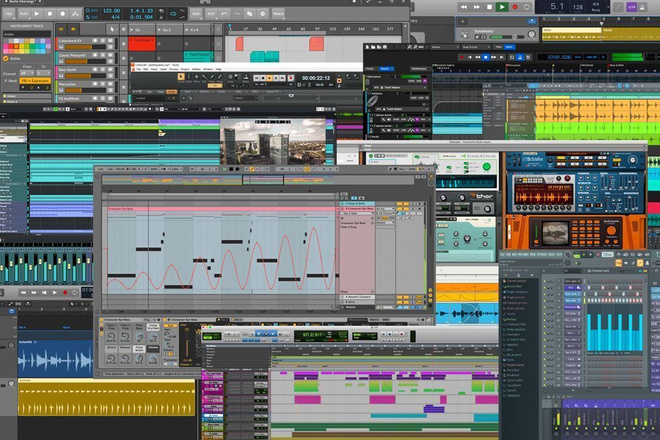
Task: Click the FILE button in Bitwig toolbar
Action: (x=9, y=14)
